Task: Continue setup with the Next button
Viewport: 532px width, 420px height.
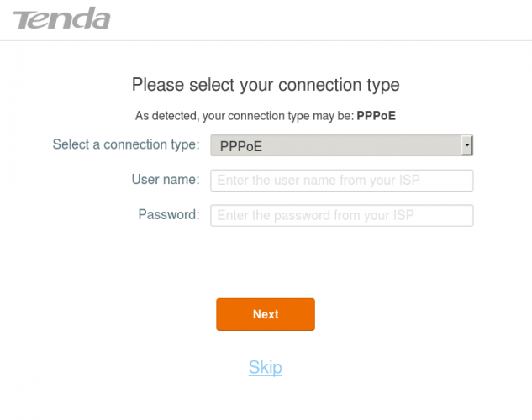Action: pyautogui.click(x=266, y=314)
